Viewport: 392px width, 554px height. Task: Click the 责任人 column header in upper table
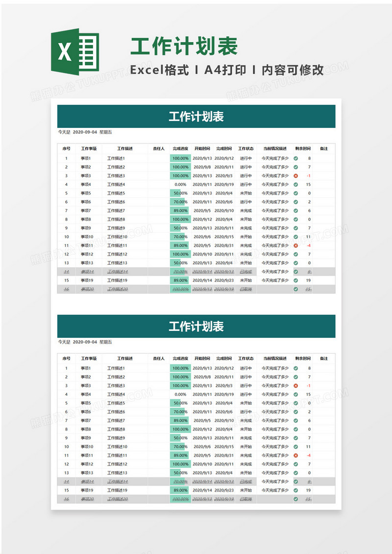pos(159,149)
